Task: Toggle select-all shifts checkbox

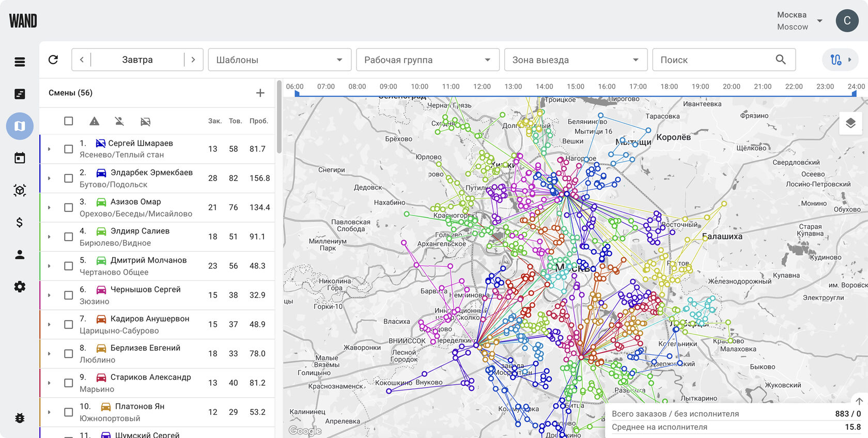Action: coord(68,121)
